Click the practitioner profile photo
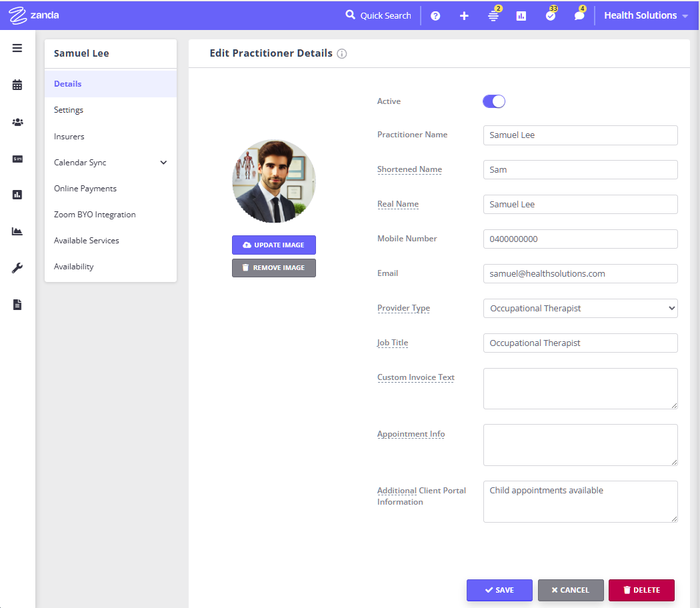700x608 pixels. tap(274, 181)
